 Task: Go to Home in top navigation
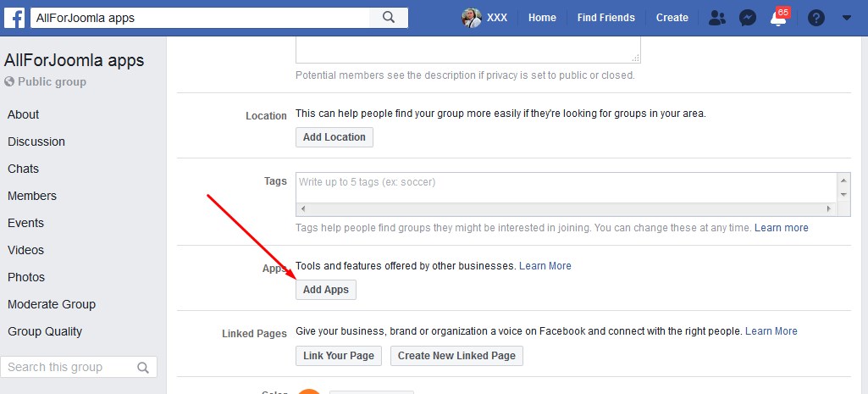[542, 17]
